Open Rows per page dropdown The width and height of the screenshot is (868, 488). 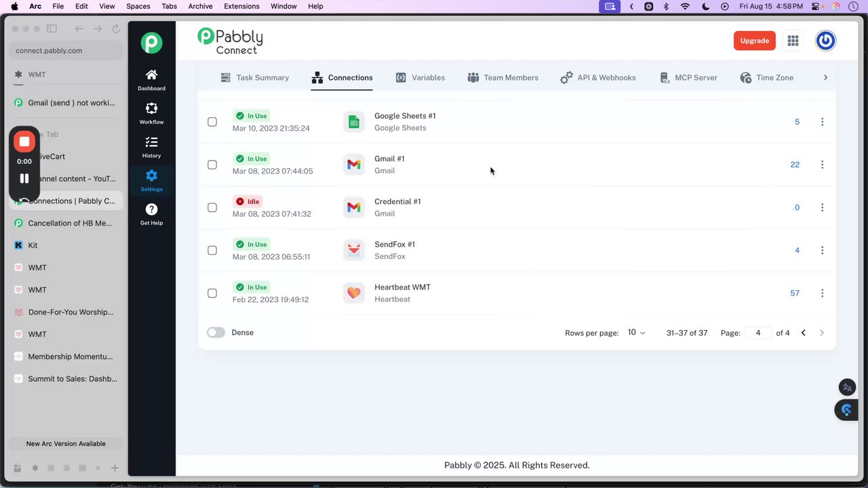(636, 333)
